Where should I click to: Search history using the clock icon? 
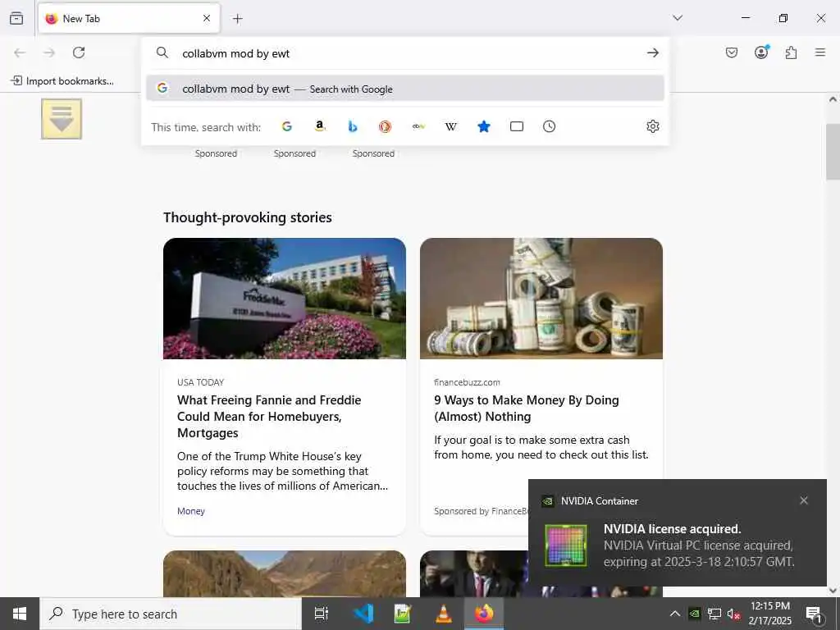[x=549, y=126]
